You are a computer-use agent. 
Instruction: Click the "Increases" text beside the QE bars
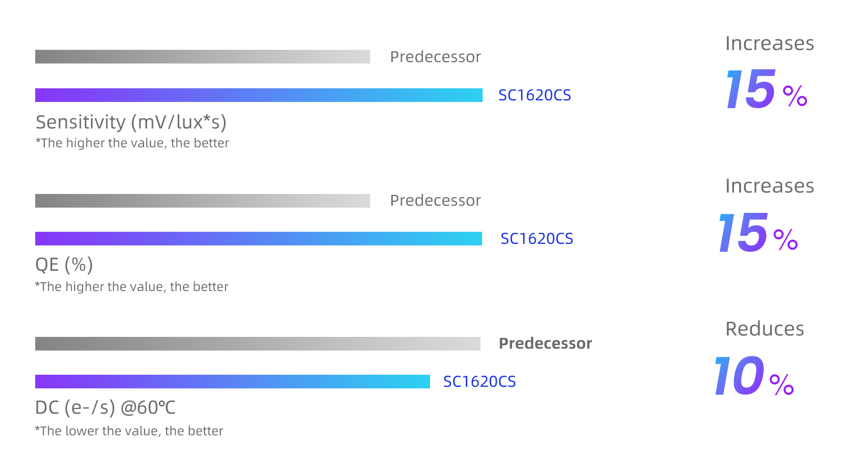(769, 186)
